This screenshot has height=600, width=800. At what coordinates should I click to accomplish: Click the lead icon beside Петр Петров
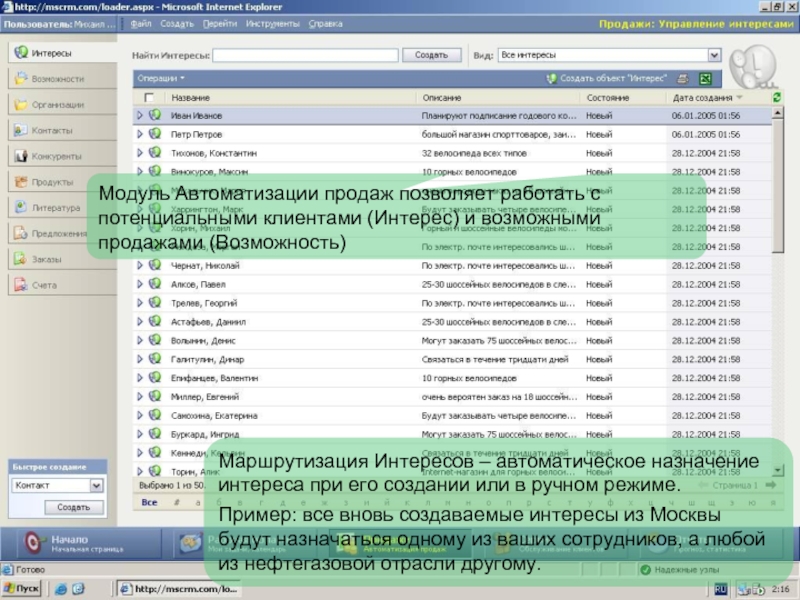pyautogui.click(x=155, y=134)
